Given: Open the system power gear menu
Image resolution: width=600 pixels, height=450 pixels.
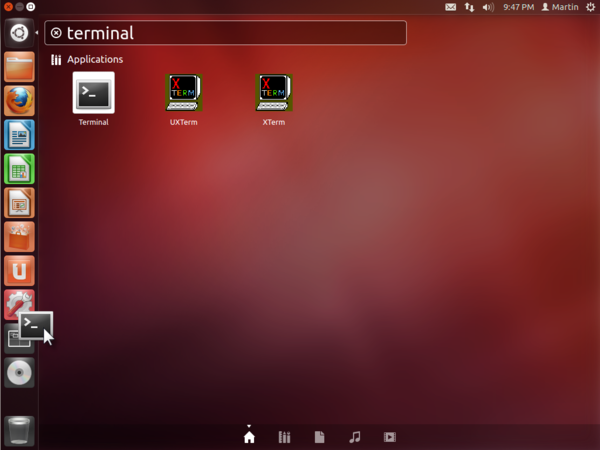Looking at the screenshot, I should click(x=590, y=7).
